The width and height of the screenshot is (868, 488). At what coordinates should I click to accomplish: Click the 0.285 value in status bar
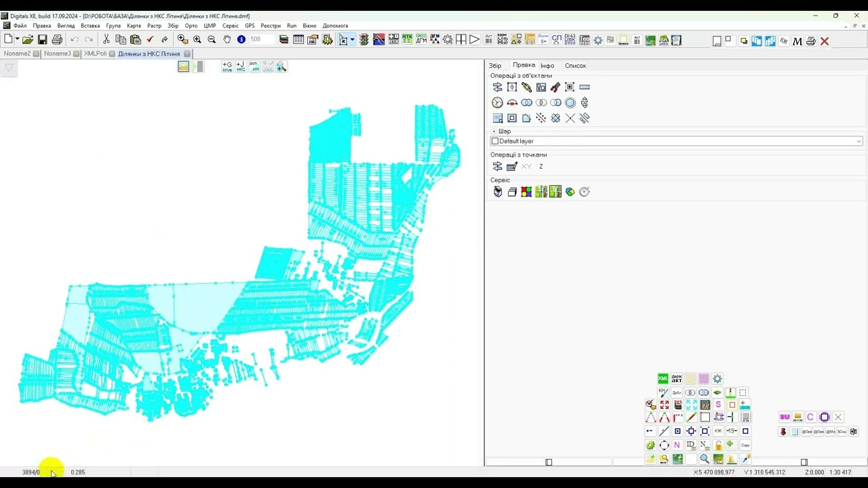78,472
